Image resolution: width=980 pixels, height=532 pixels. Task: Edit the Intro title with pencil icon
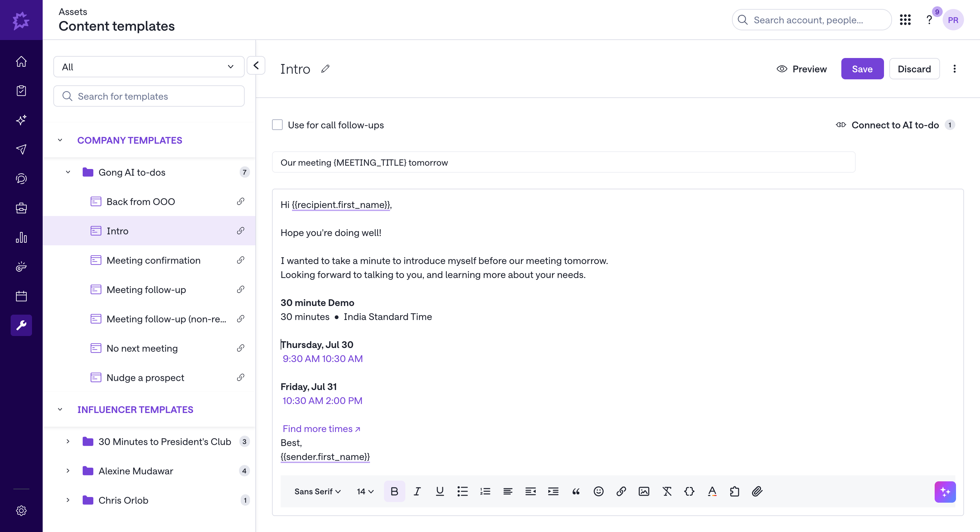pyautogui.click(x=325, y=69)
